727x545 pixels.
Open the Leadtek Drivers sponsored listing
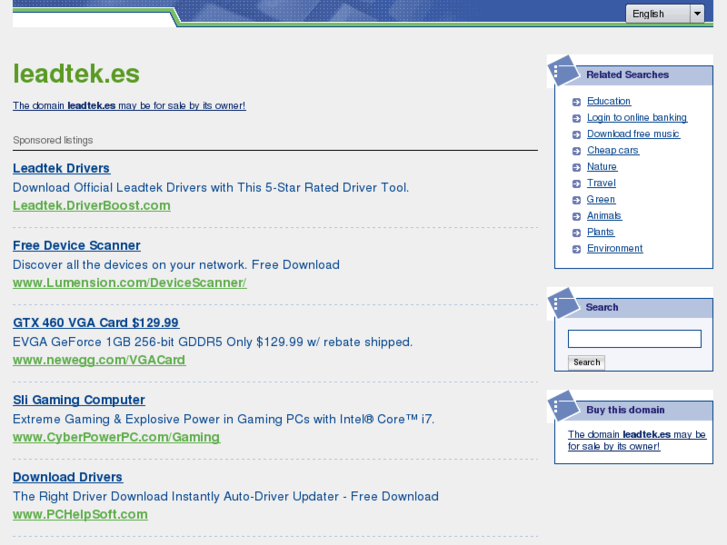tap(61, 168)
